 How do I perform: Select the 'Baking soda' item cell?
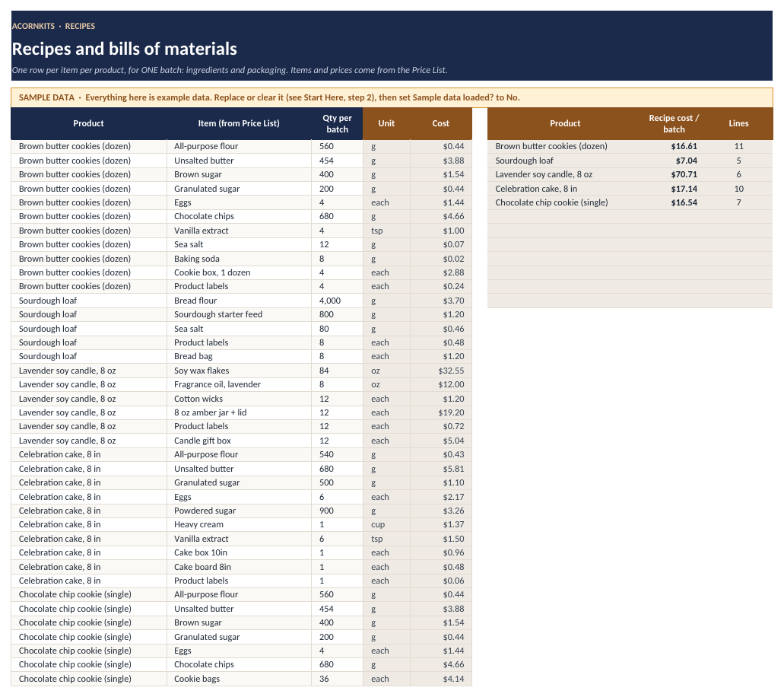click(x=239, y=259)
